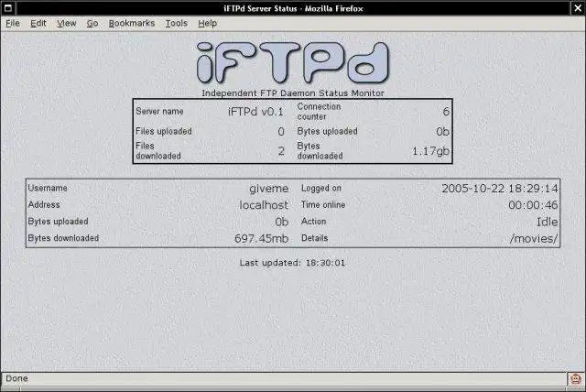Open the Bookmarks menu
This screenshot has height=392, width=586.
(x=132, y=23)
